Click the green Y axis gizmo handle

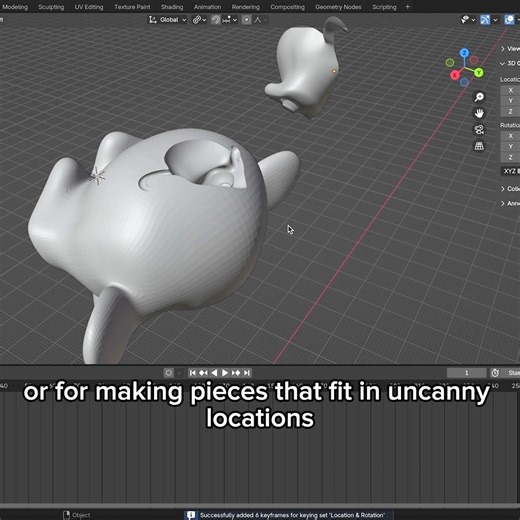click(479, 72)
